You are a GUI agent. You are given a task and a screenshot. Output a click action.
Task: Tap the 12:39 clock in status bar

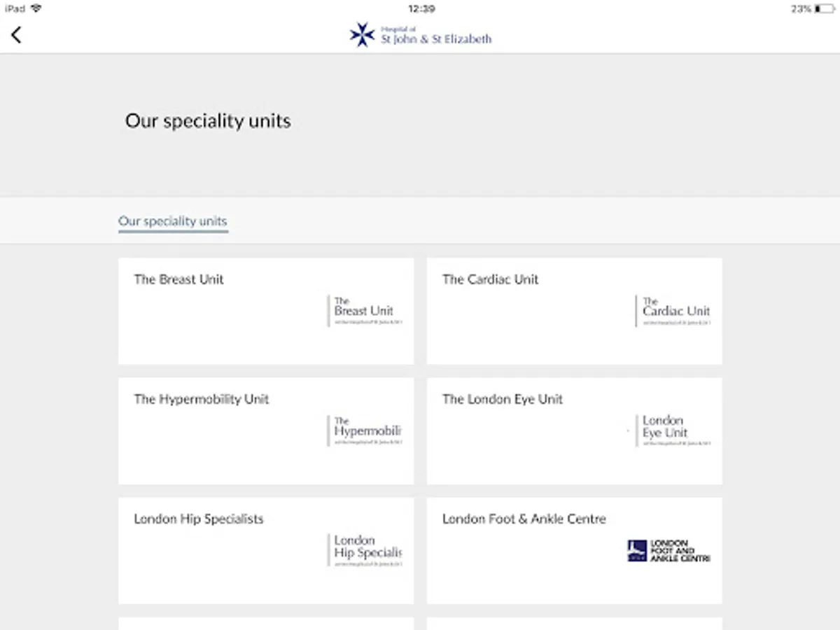[x=421, y=8]
